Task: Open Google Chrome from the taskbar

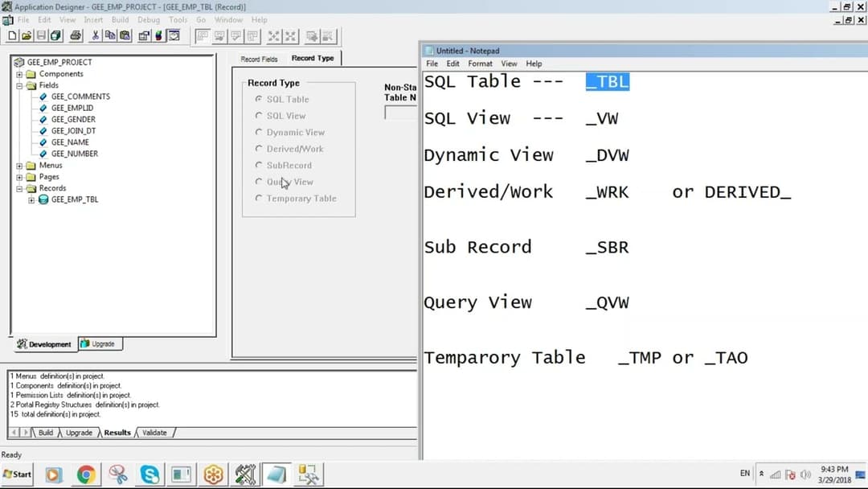Action: pos(86,475)
